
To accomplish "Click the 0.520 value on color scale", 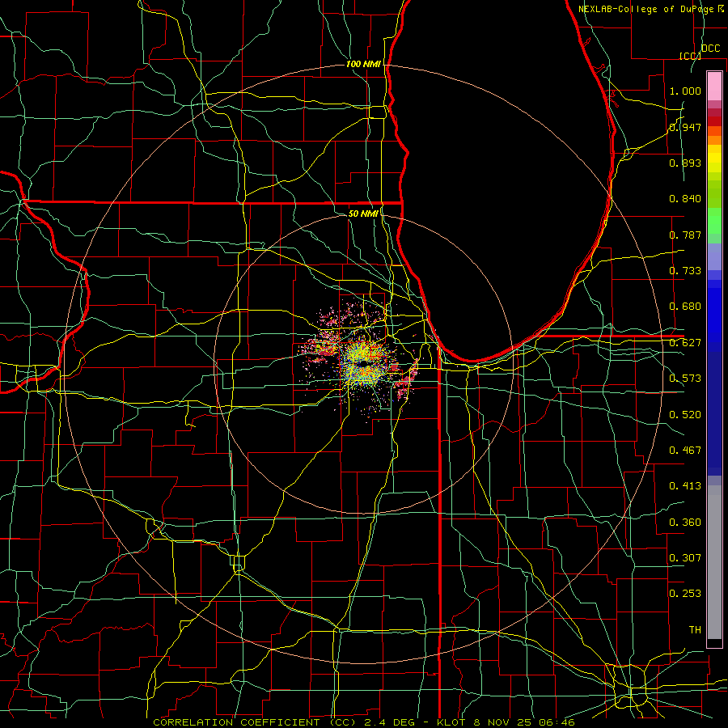I will point(685,415).
